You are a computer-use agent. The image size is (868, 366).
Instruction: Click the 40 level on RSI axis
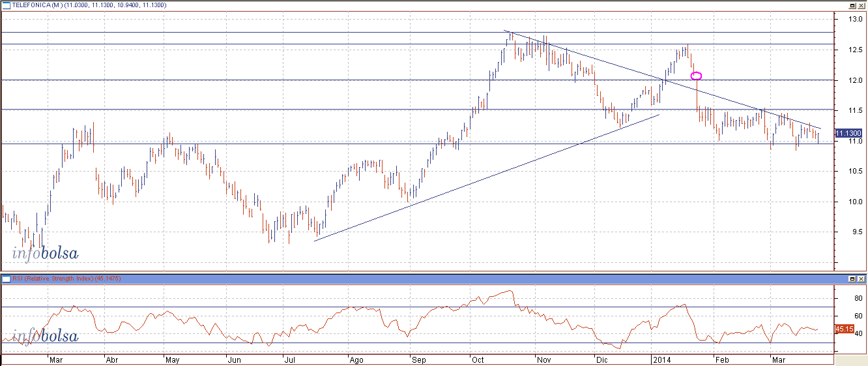[858, 334]
